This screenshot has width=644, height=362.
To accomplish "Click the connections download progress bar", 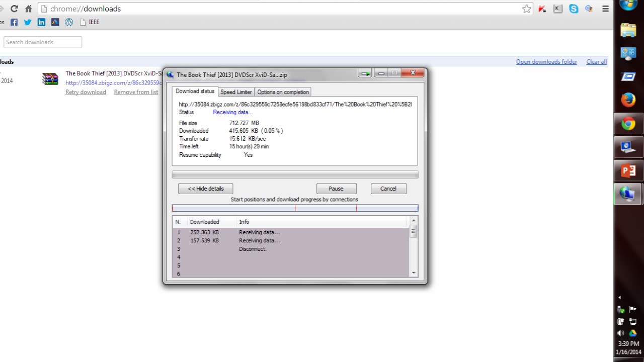I will (x=295, y=208).
